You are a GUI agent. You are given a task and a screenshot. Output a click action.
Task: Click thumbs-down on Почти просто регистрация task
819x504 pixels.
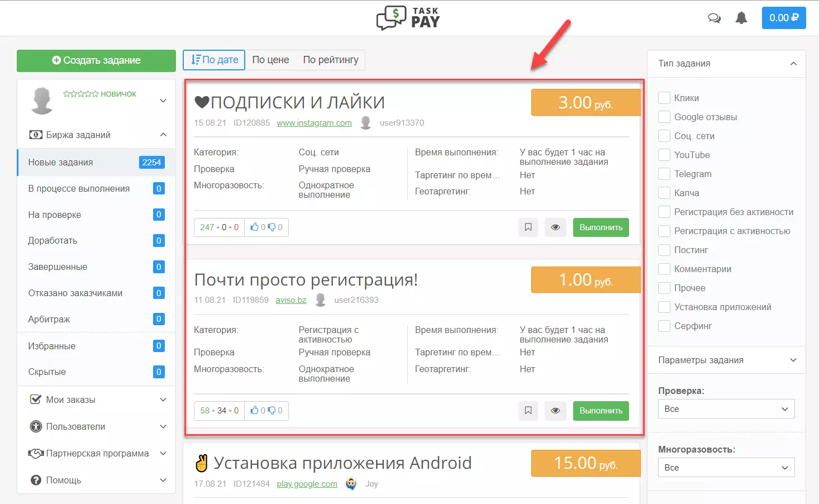[x=272, y=411]
